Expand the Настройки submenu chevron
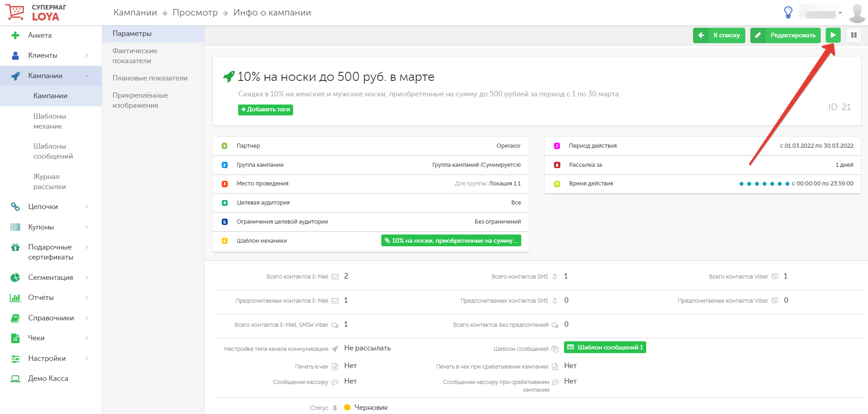 [87, 359]
